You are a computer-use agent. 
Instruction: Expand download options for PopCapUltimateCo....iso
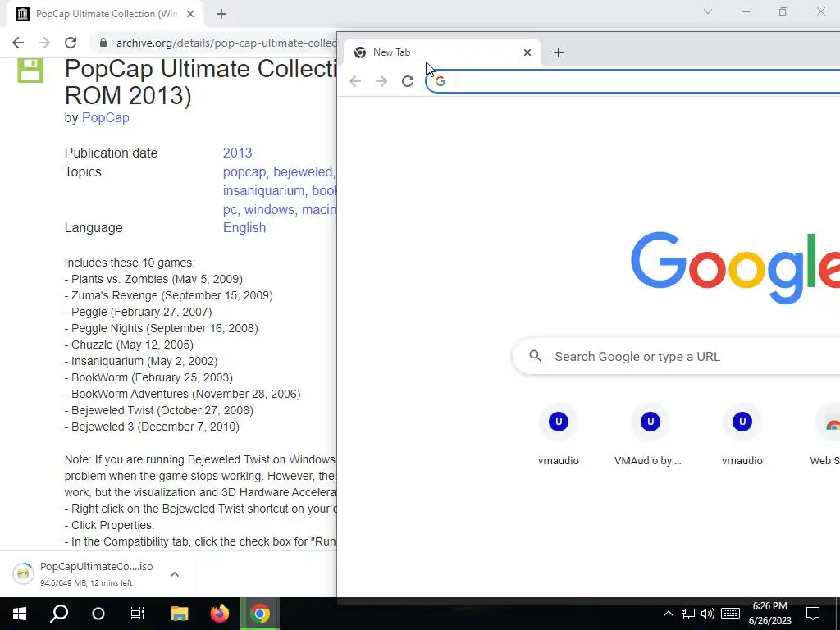[x=175, y=574]
